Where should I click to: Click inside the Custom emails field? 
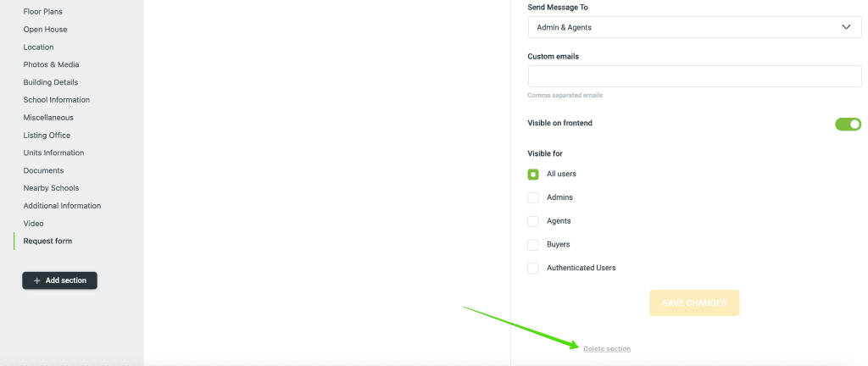(693, 76)
